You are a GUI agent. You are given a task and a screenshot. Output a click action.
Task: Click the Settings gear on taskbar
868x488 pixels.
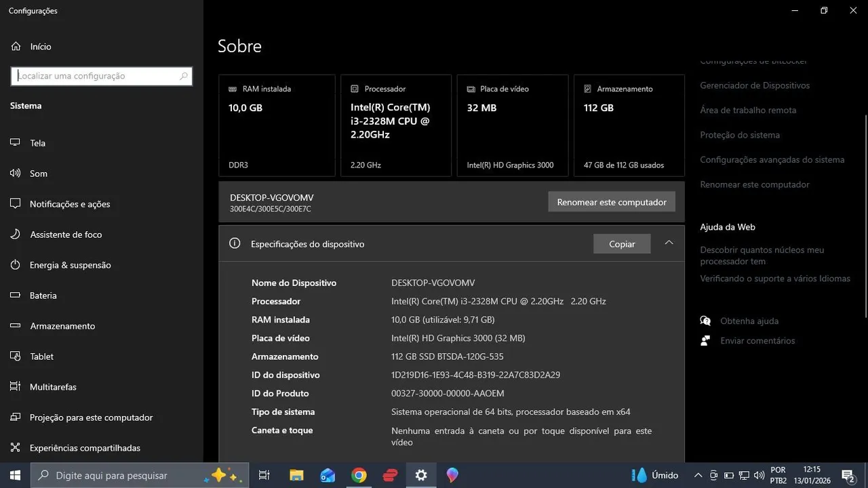coord(421,475)
